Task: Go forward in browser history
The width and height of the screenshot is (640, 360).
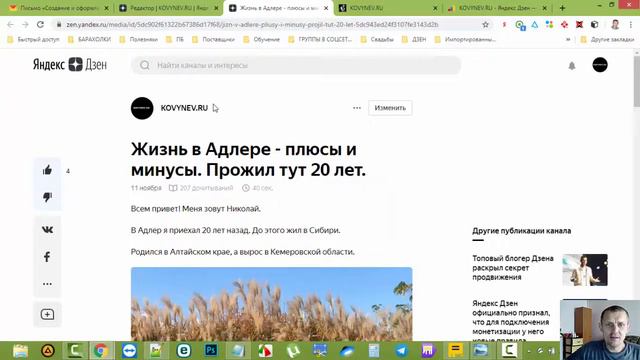Action: click(25, 24)
